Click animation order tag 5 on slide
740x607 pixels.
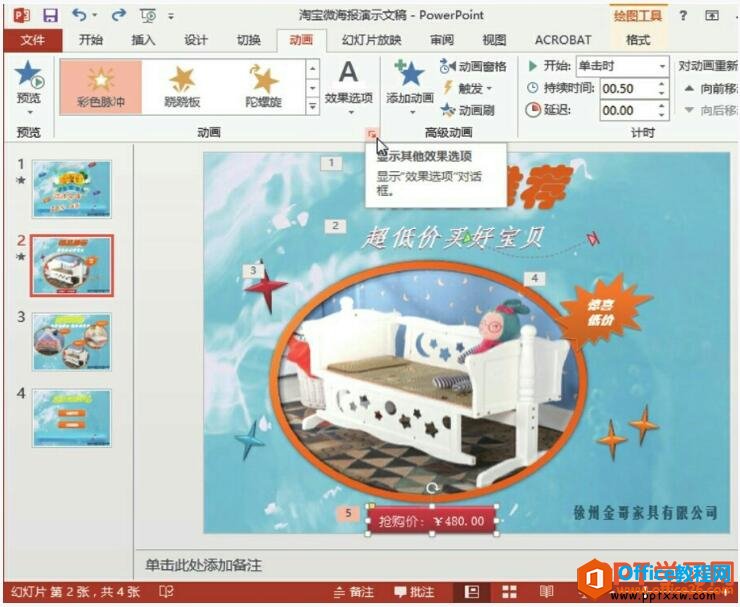348,513
